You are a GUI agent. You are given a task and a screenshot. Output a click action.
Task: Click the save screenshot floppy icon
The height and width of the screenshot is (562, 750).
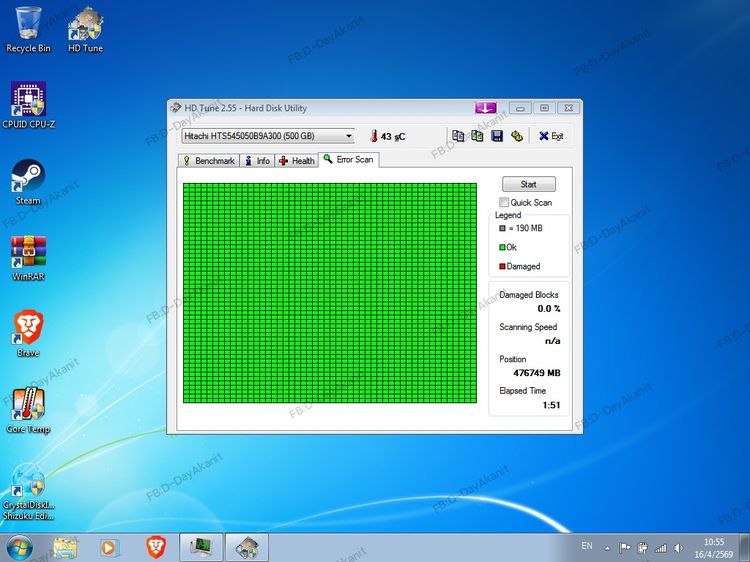[x=497, y=136]
